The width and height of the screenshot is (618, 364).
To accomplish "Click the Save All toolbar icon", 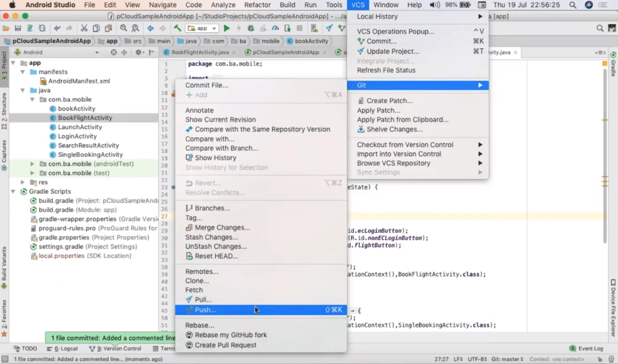I will pyautogui.click(x=18, y=28).
